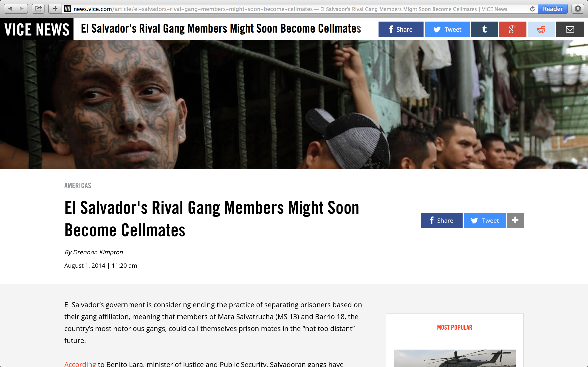
Task: Go back with the browser back arrow
Action: click(10, 9)
